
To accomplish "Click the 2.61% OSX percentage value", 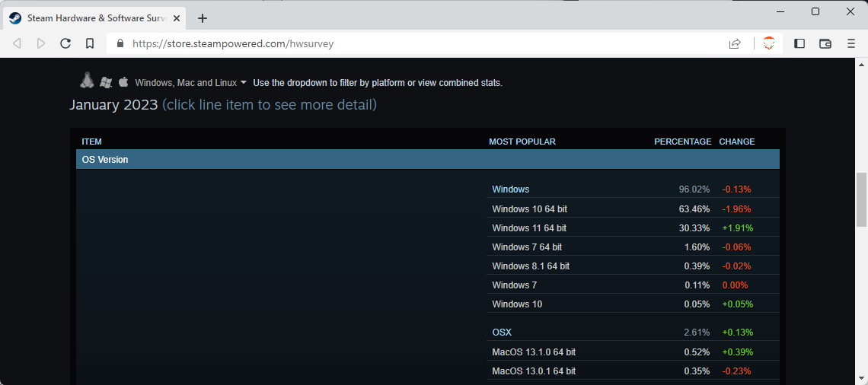I will (x=697, y=332).
